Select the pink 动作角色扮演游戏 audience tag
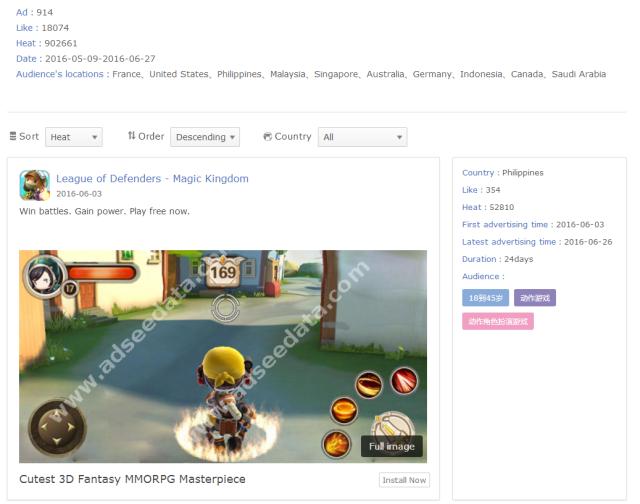 point(497,322)
